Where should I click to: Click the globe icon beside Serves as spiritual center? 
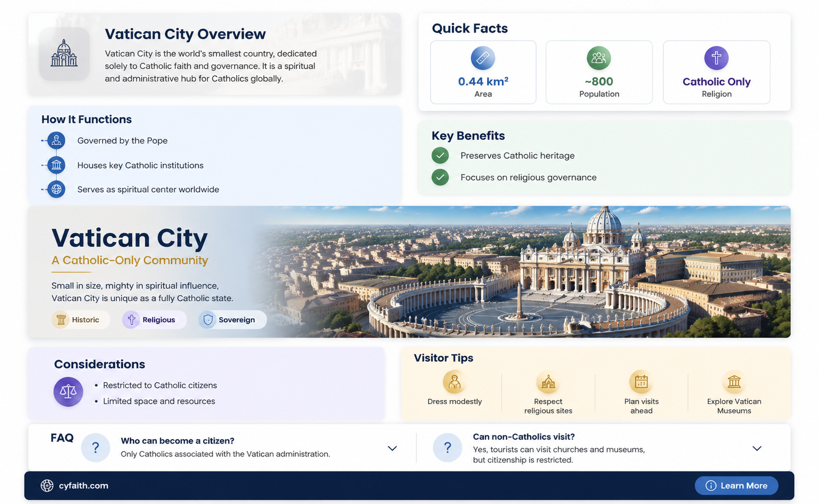(56, 190)
